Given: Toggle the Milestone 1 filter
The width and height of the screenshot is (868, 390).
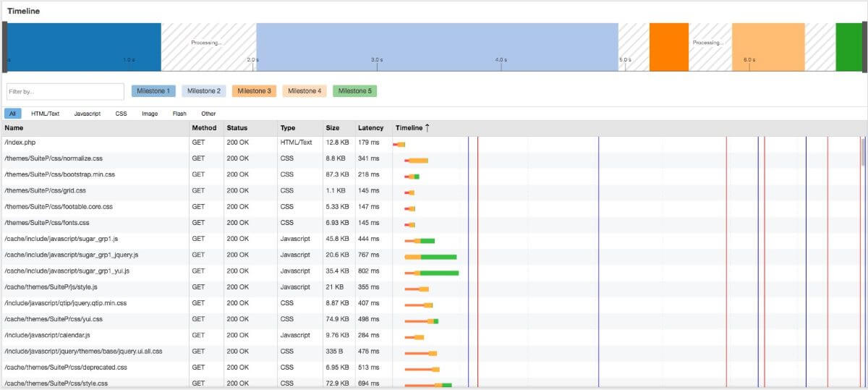Looking at the screenshot, I should point(153,91).
